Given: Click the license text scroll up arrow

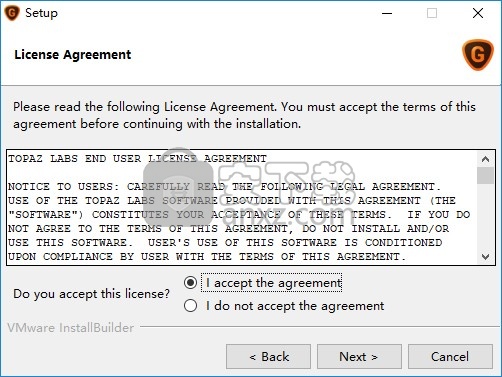Looking at the screenshot, I should point(485,159).
